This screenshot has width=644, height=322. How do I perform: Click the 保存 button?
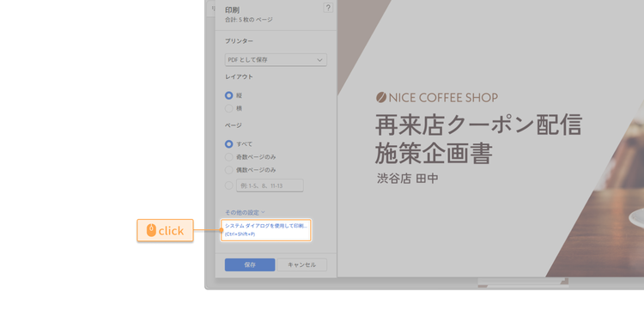[x=250, y=265]
